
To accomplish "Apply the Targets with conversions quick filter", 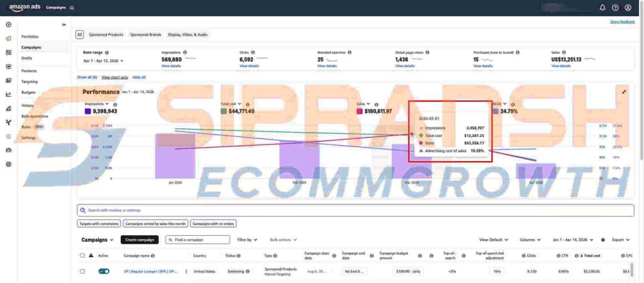I will [x=99, y=224].
